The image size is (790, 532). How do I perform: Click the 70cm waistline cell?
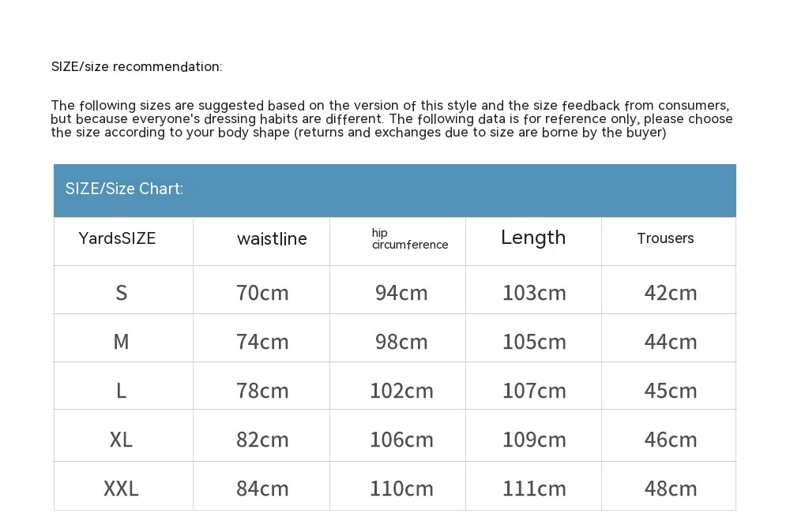(x=262, y=293)
